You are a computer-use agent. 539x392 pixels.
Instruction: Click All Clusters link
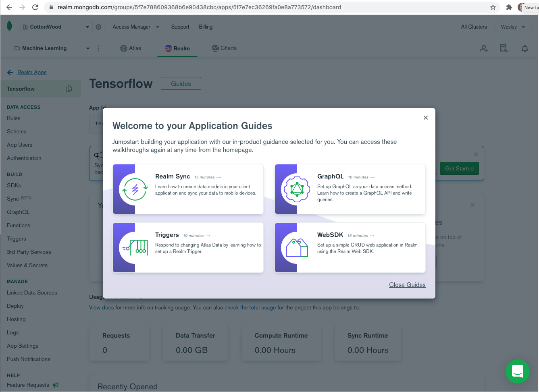pos(474,27)
